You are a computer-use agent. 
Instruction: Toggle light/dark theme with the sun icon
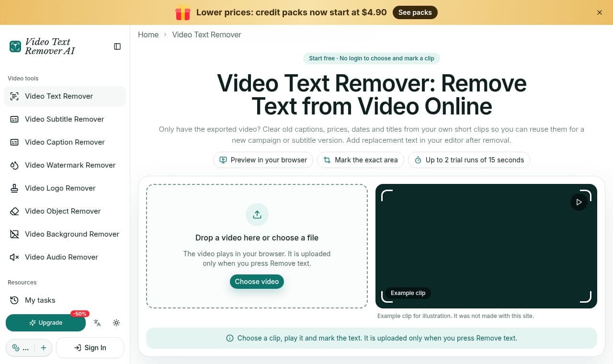pos(116,323)
